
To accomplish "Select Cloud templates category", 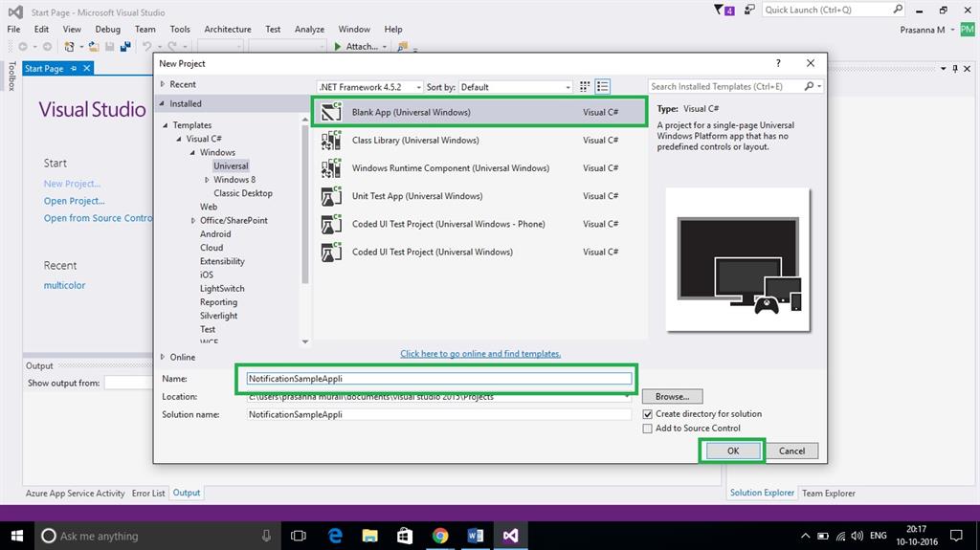I will click(x=212, y=248).
